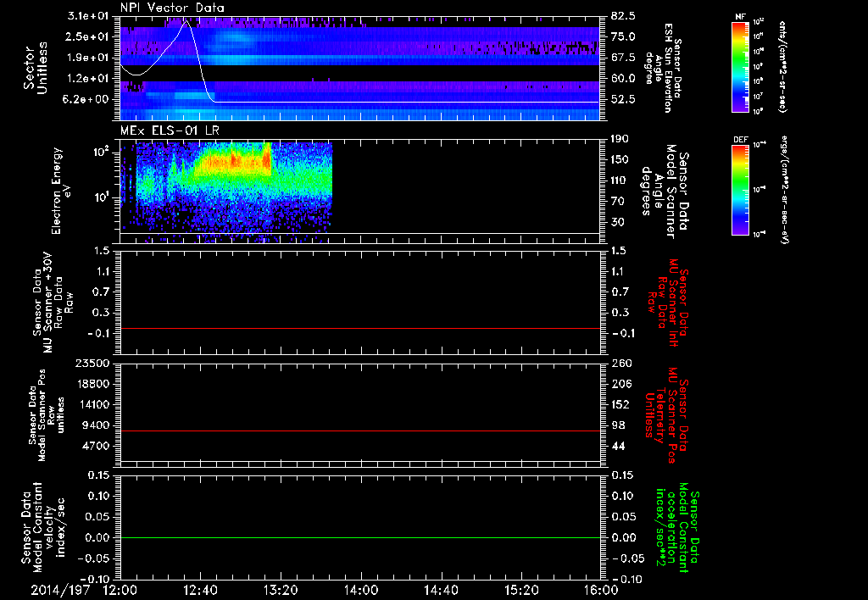Screen dimensions: 868x600
Task: Click the 13:20 time axis label
Action: coord(281,590)
